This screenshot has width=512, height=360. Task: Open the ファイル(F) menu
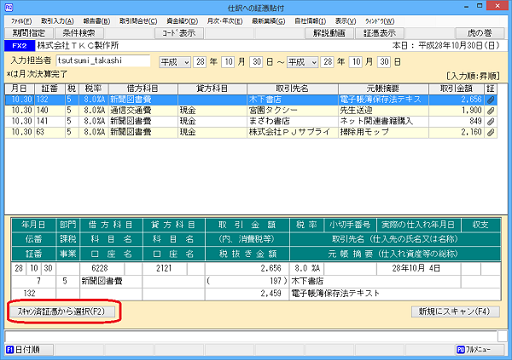click(21, 21)
